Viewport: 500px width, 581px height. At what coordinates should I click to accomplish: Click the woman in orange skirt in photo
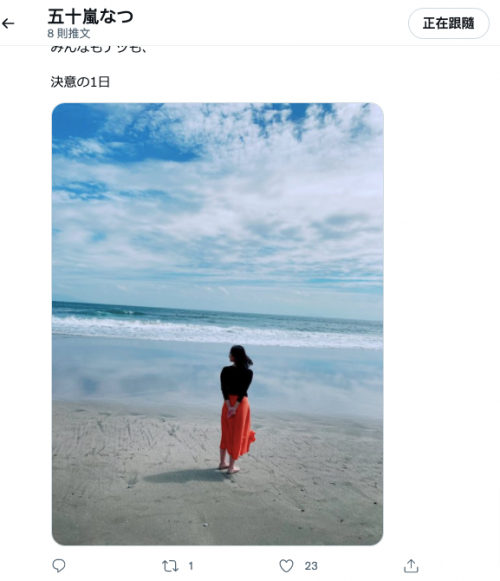(236, 409)
